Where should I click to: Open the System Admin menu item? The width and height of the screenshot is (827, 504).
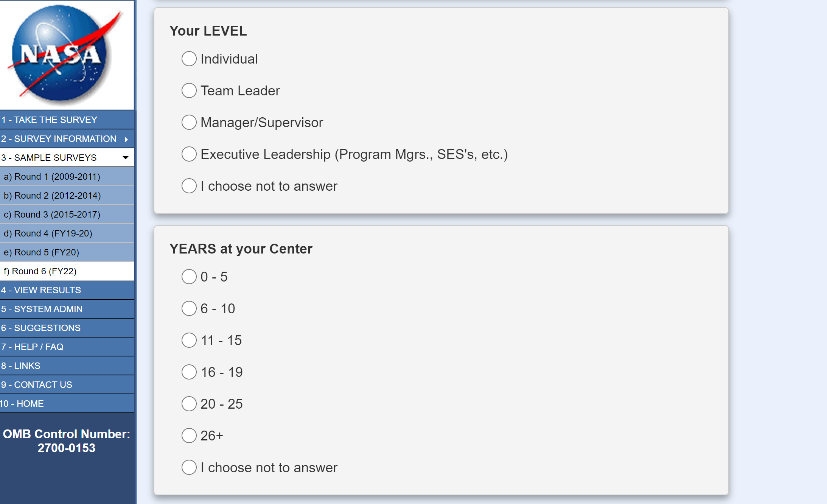click(x=42, y=309)
